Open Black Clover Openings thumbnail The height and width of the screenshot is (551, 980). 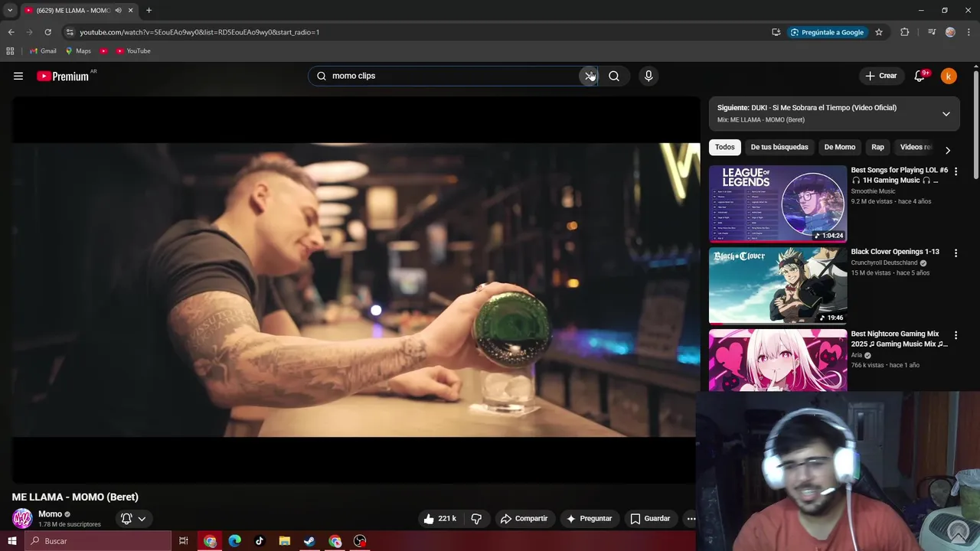click(778, 285)
